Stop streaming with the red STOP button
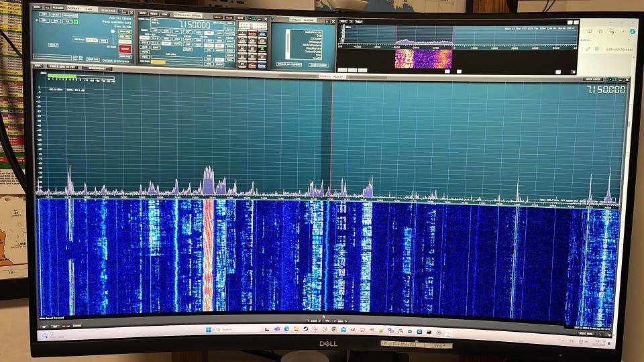Image resolution: width=644 pixels, height=362 pixels. tap(125, 49)
